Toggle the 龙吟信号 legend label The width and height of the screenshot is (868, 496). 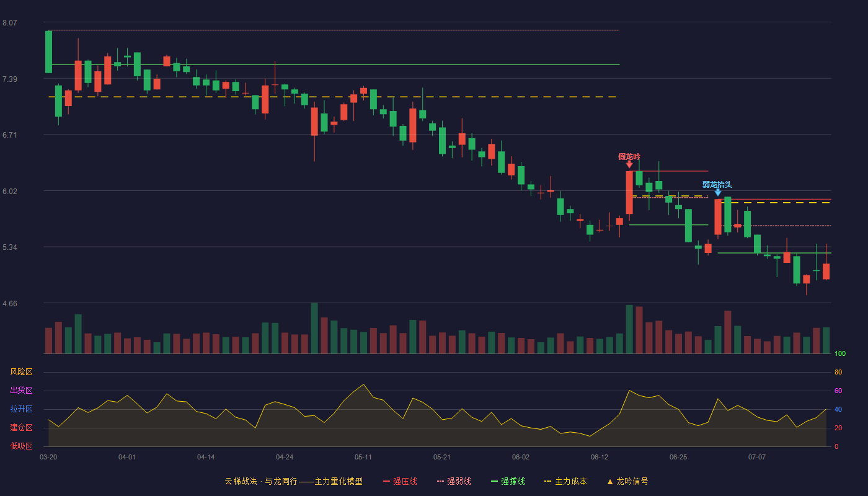coord(632,482)
